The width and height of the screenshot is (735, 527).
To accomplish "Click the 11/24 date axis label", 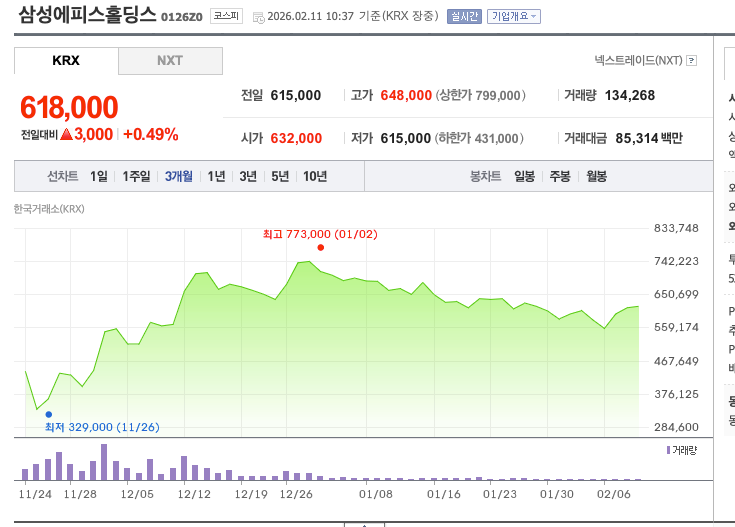I will [35, 494].
